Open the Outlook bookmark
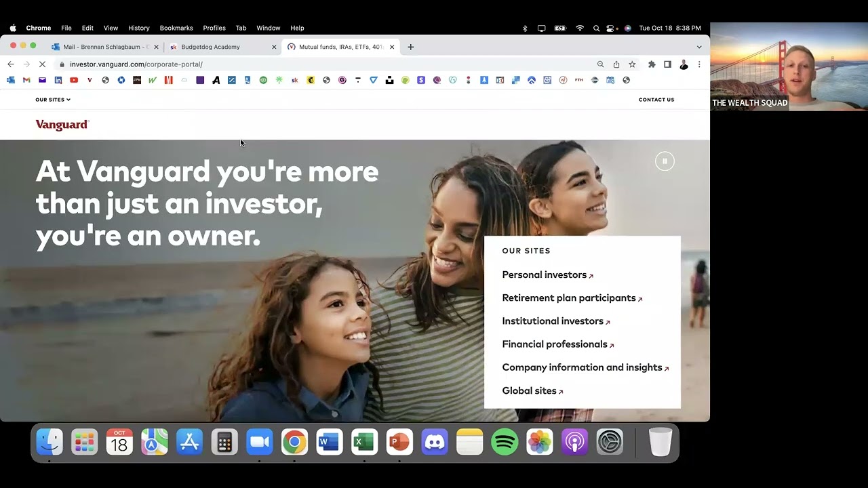Viewport: 868px width, 488px height. point(11,80)
